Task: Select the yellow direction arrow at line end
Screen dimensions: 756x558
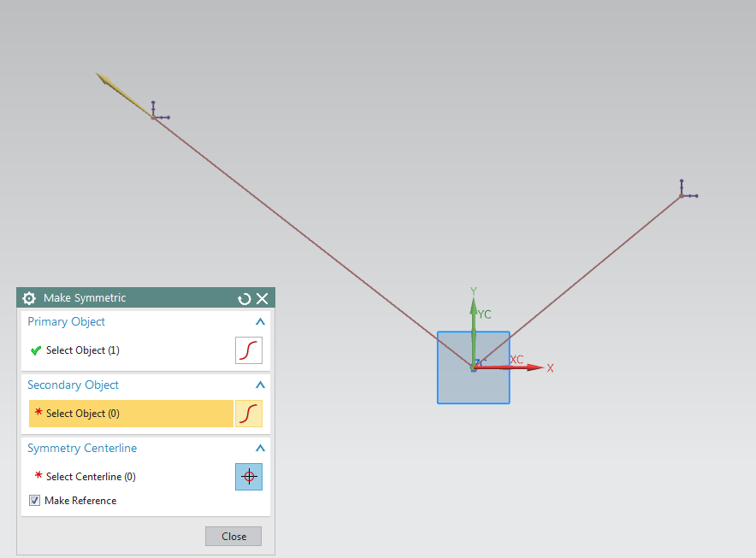Action: click(x=123, y=95)
